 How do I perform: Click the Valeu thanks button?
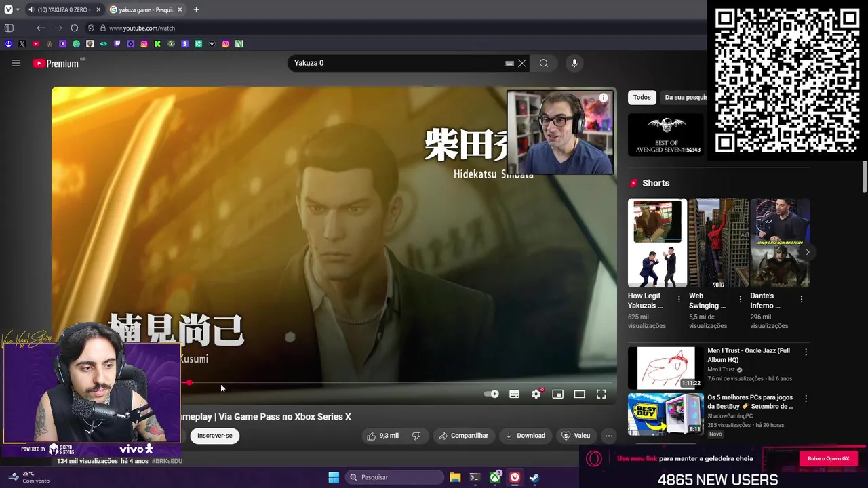coord(576,436)
